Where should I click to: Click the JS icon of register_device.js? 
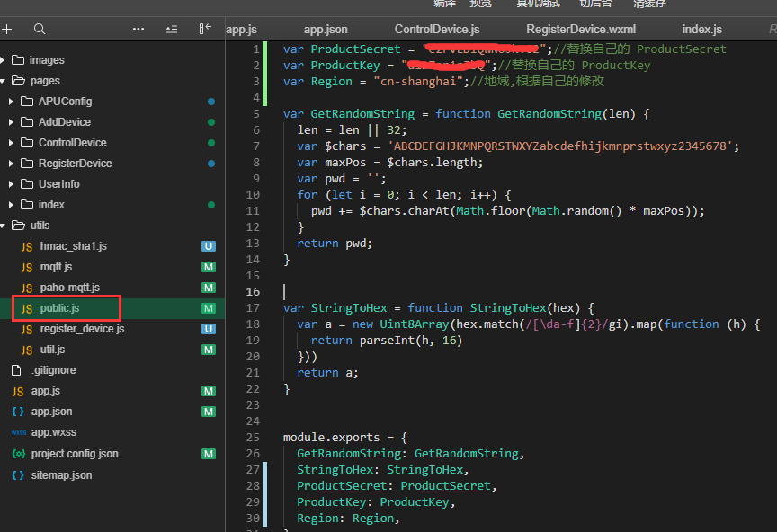point(27,330)
